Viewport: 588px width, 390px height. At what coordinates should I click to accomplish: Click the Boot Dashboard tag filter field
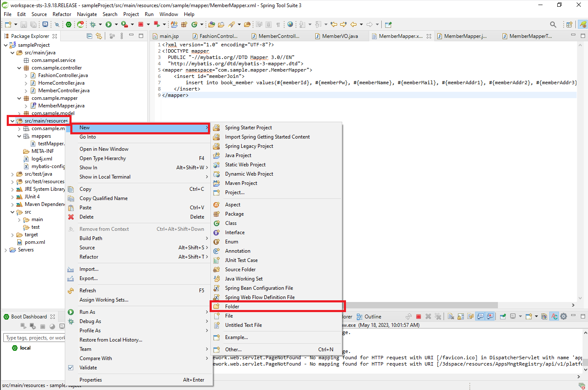35,338
